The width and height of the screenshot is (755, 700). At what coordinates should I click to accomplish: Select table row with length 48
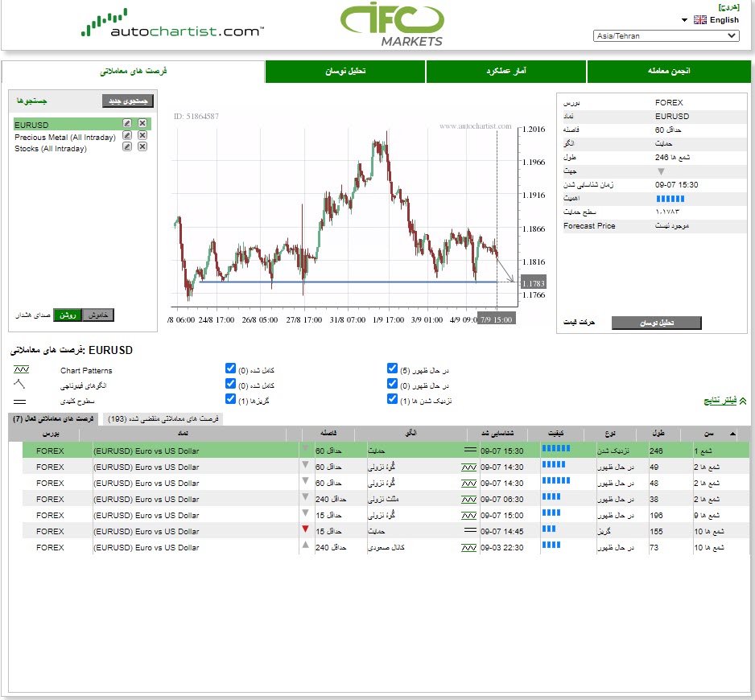pyautogui.click(x=386, y=483)
